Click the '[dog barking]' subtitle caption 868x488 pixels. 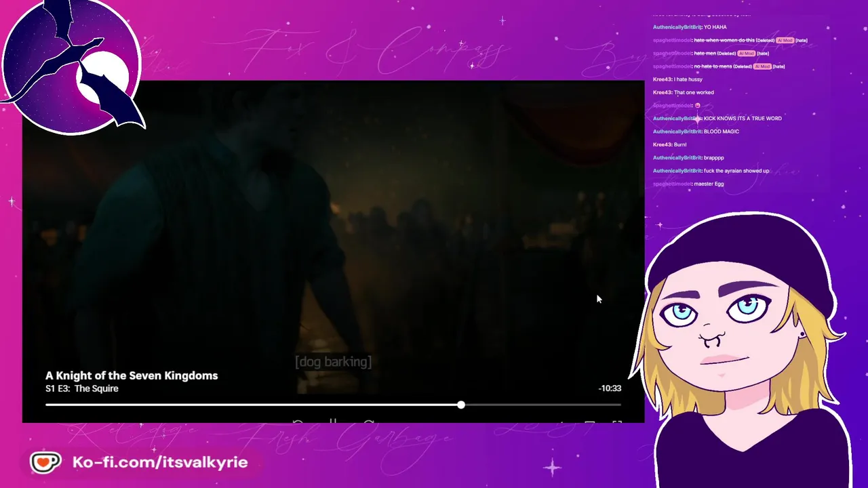[333, 362]
